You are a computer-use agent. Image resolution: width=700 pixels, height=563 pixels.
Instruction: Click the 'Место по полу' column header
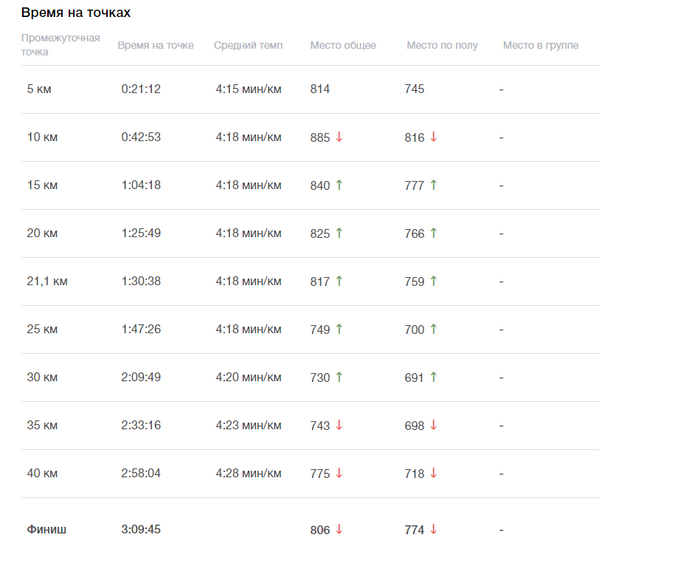tap(442, 45)
